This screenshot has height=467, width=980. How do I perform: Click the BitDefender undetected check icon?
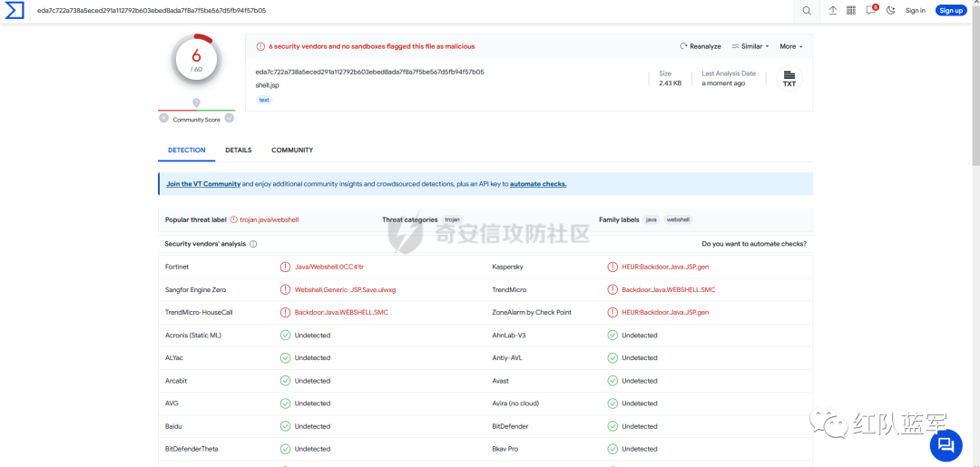[x=612, y=426]
